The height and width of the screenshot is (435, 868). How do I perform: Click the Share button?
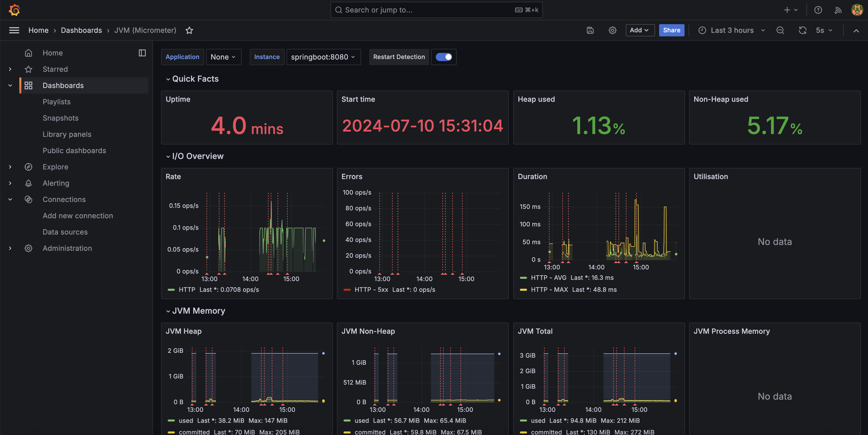tap(671, 30)
